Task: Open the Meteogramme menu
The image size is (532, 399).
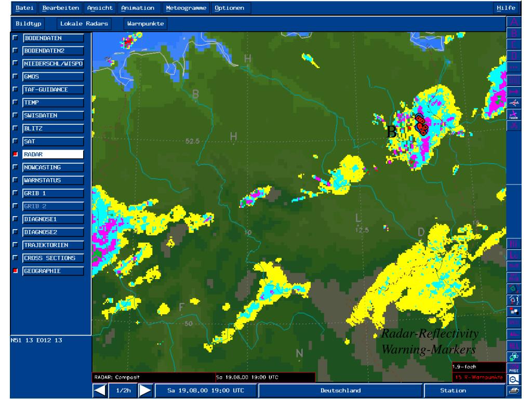Action: 186,8
